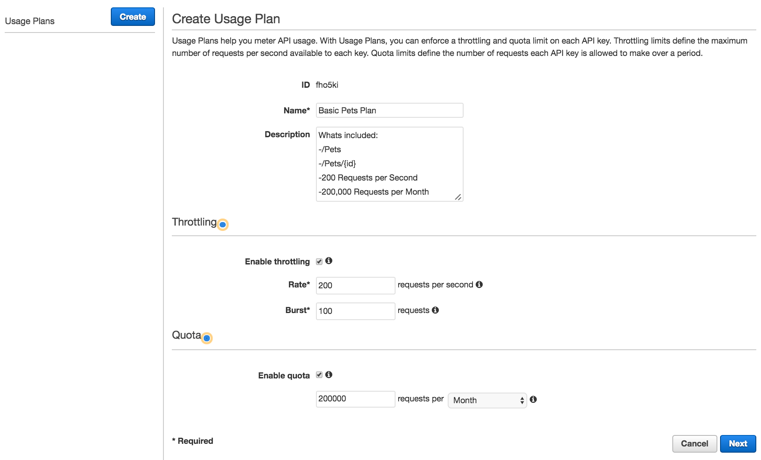The height and width of the screenshot is (460, 761).
Task: Click info icon next to Enable throttling
Action: point(329,261)
